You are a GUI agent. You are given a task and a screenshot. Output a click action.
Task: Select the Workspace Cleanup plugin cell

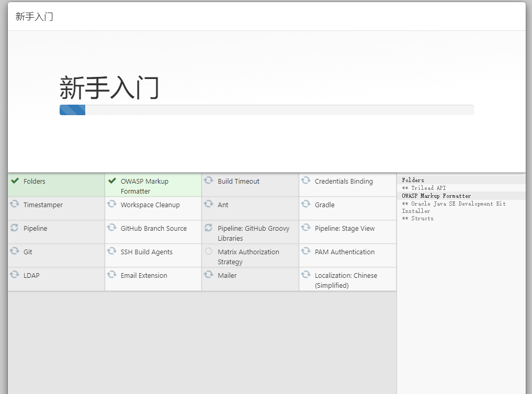(x=153, y=208)
